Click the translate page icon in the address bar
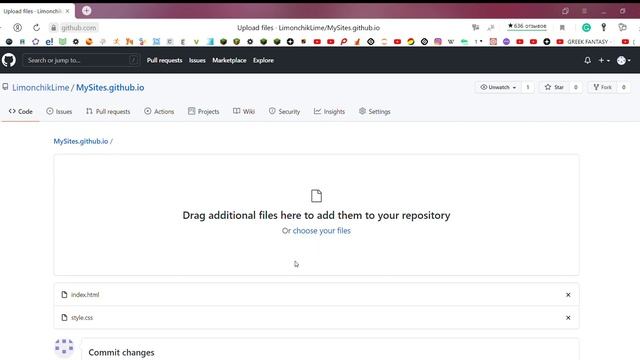This screenshot has height=360, width=640. [x=476, y=27]
